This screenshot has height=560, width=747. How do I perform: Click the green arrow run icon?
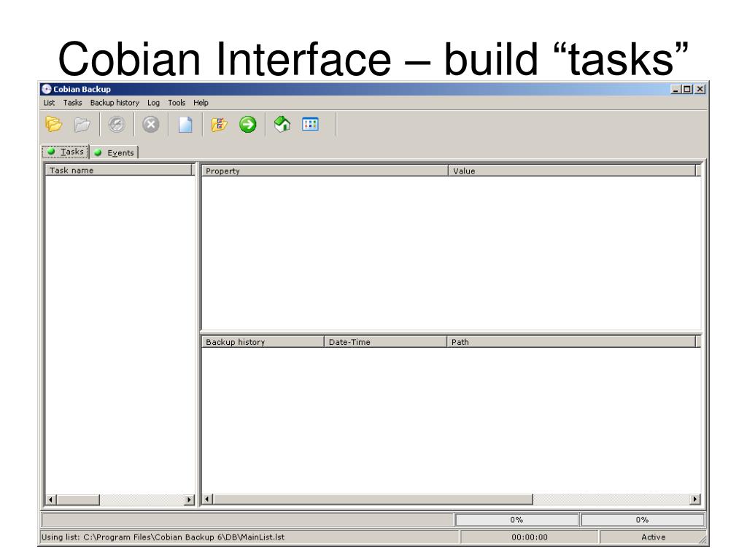pos(248,125)
